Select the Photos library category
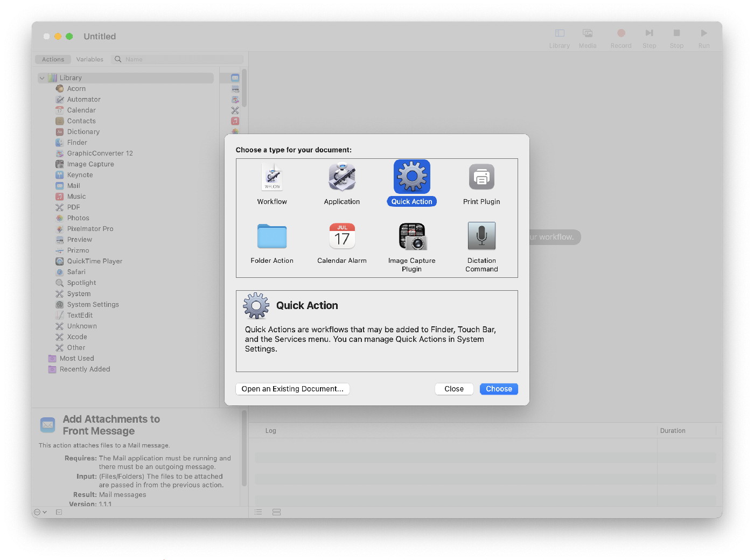The image size is (754, 560). coord(78,218)
